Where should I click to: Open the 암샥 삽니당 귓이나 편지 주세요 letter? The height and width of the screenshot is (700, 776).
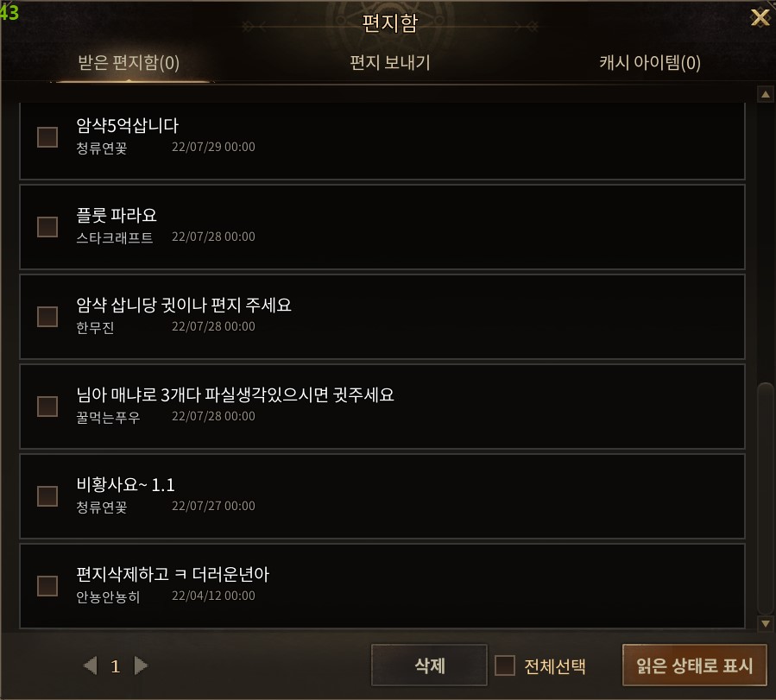pyautogui.click(x=382, y=317)
